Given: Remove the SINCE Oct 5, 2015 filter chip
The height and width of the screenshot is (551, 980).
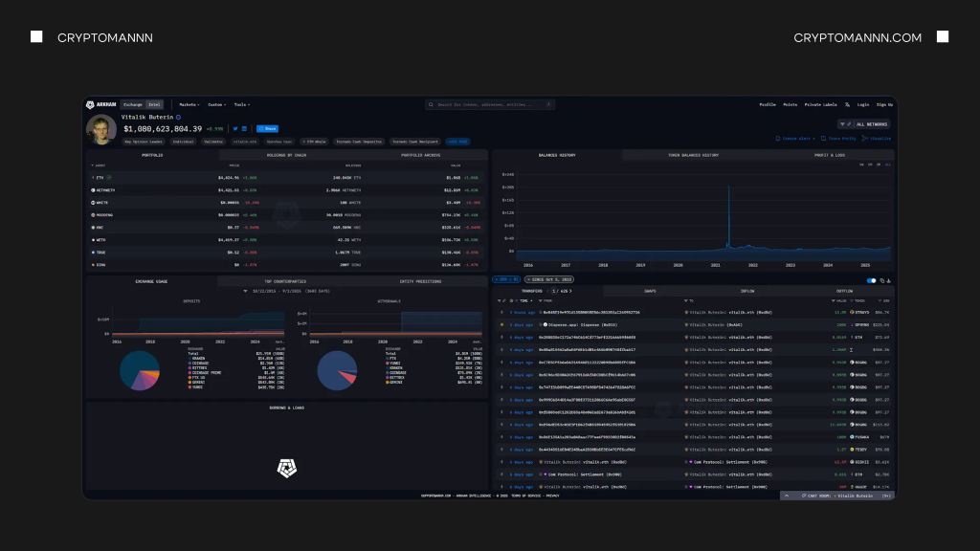Looking at the screenshot, I should [x=528, y=279].
